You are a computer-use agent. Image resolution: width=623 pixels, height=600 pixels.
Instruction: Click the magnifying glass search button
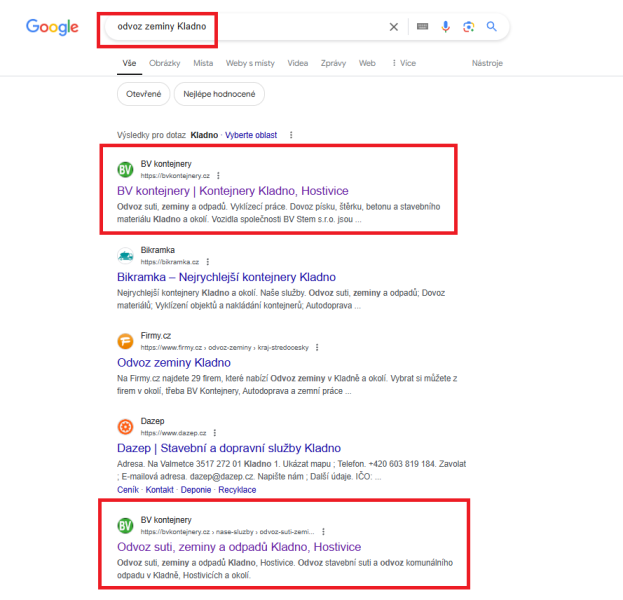491,27
